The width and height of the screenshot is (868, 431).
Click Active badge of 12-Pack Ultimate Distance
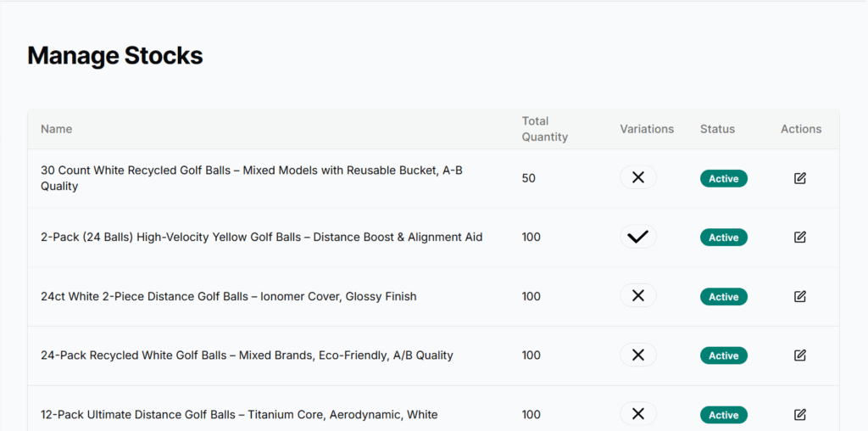click(723, 415)
